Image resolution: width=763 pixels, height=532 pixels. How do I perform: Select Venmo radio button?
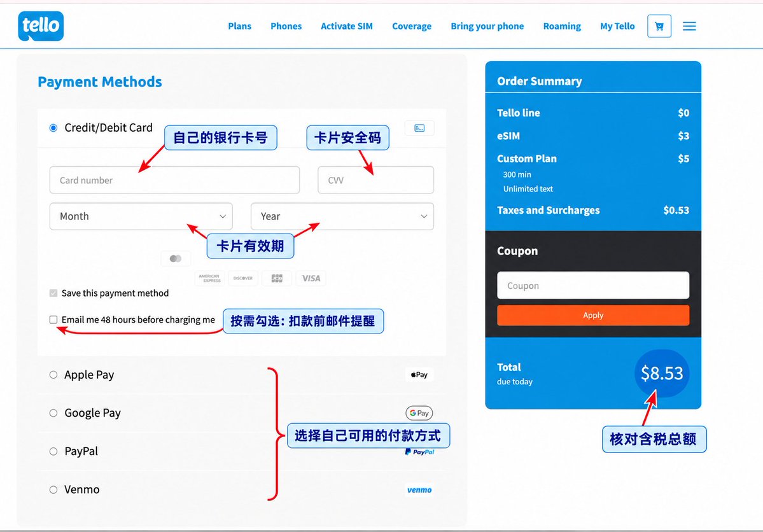tap(53, 489)
